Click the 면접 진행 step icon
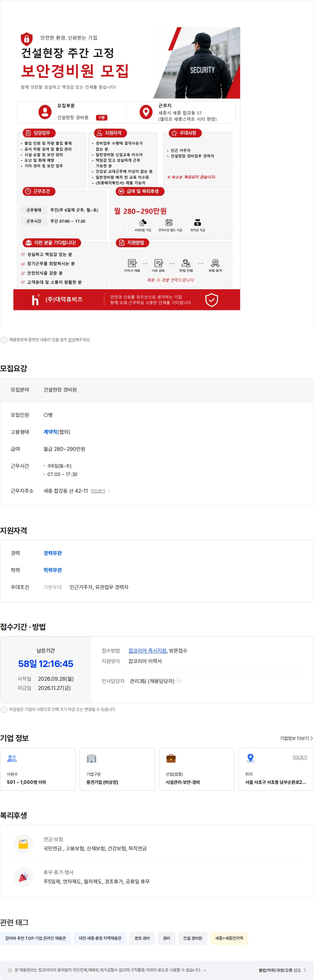314x980 pixels. [x=186, y=263]
